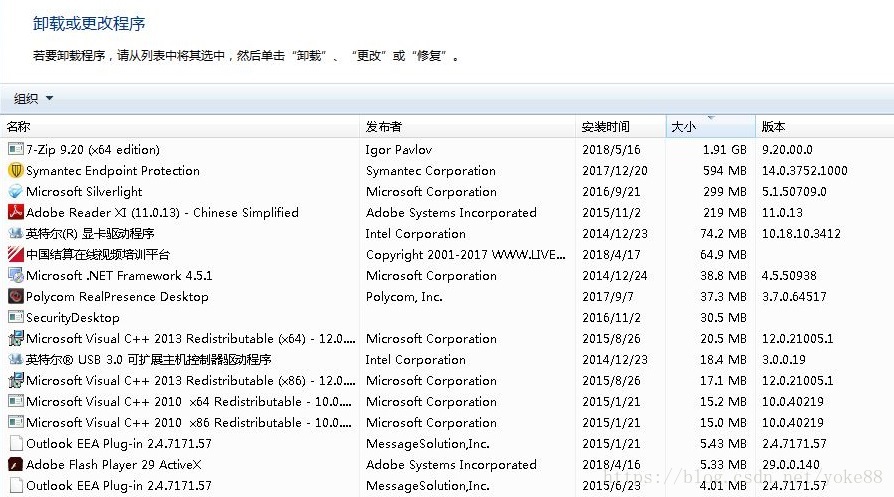
Task: Select row 7-Zip 9.20 (x64 edition)
Action: pos(447,149)
